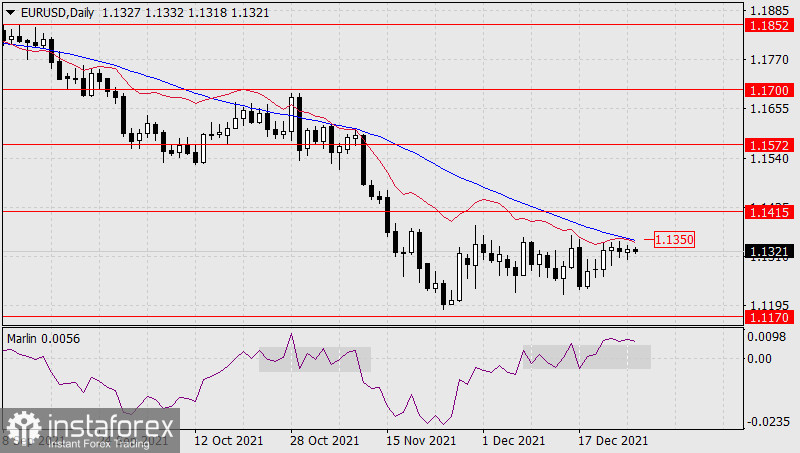Click the 1.1655 price scale value

769,109
